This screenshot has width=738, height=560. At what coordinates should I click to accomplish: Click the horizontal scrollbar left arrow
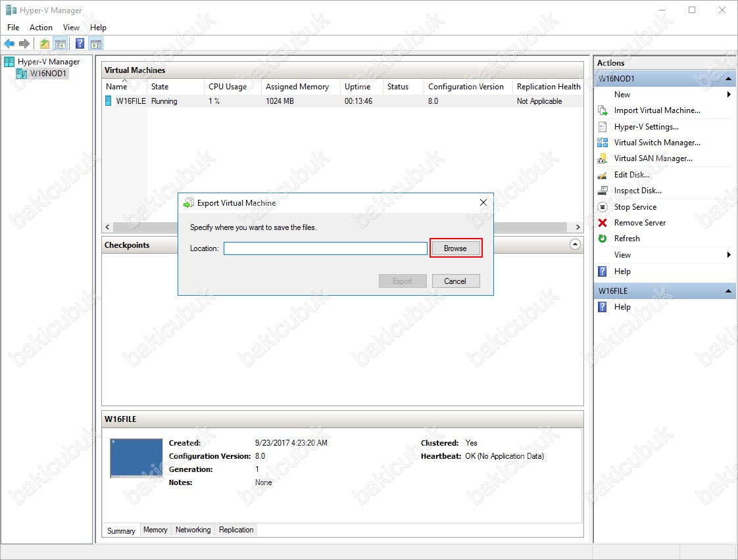tap(107, 227)
